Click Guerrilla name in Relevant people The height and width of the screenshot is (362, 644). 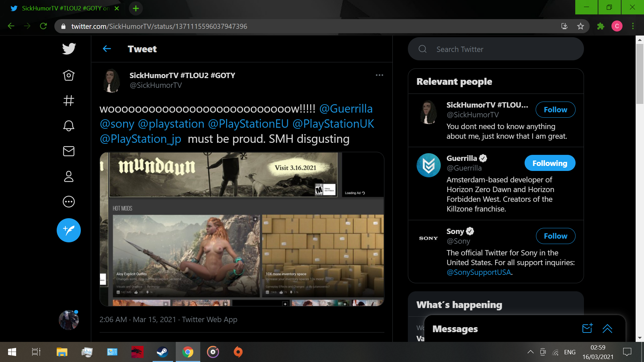coord(462,158)
